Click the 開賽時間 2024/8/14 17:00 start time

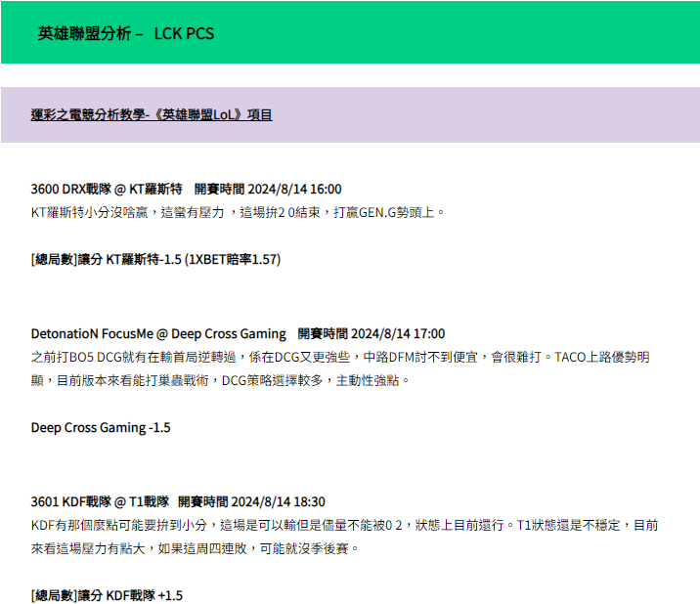coord(372,333)
